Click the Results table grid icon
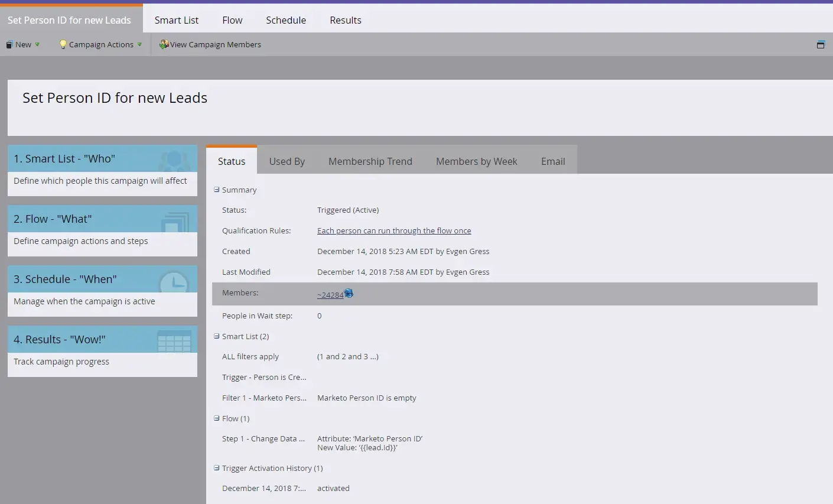 (x=174, y=341)
